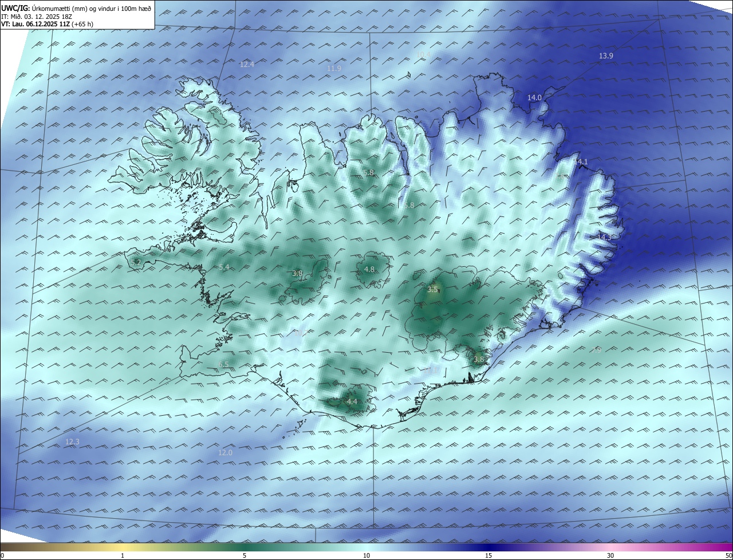Click the 6.5 value label
This screenshot has width=733, height=560.
pos(223,365)
